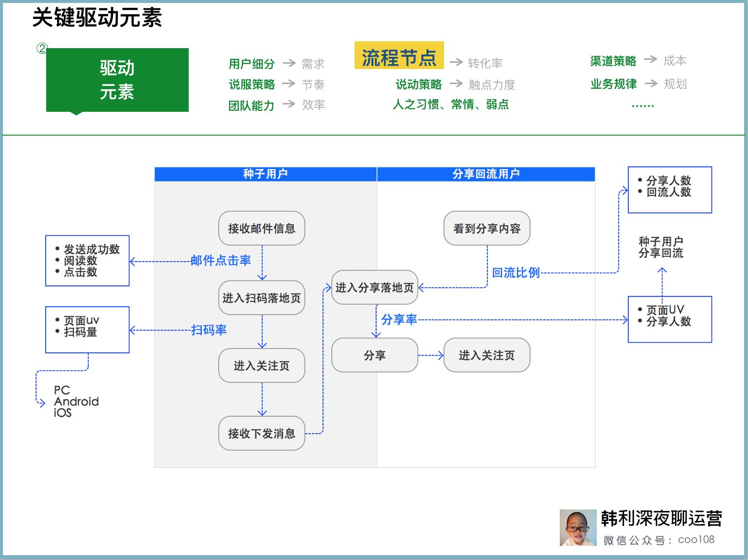This screenshot has width=748, height=560.
Task: Click the blue 扫码率 label
Action: click(x=209, y=330)
